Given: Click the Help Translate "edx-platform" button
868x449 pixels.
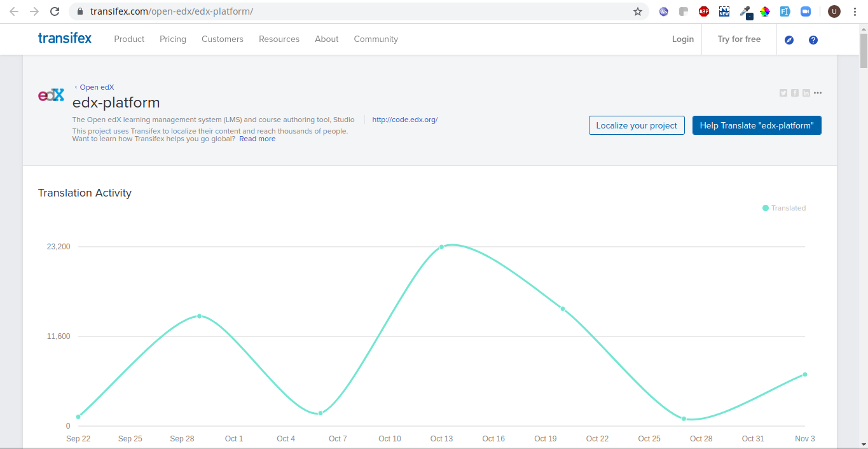Looking at the screenshot, I should [757, 125].
